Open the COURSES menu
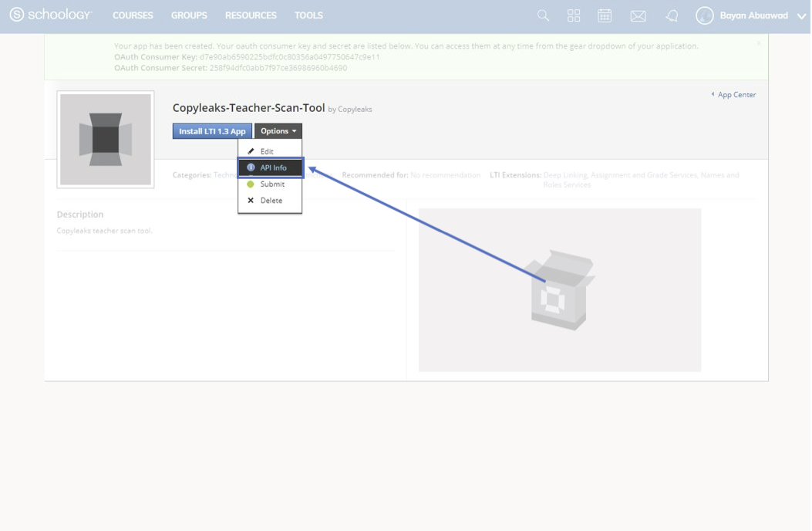Screen dimensions: 812x531 click(133, 15)
